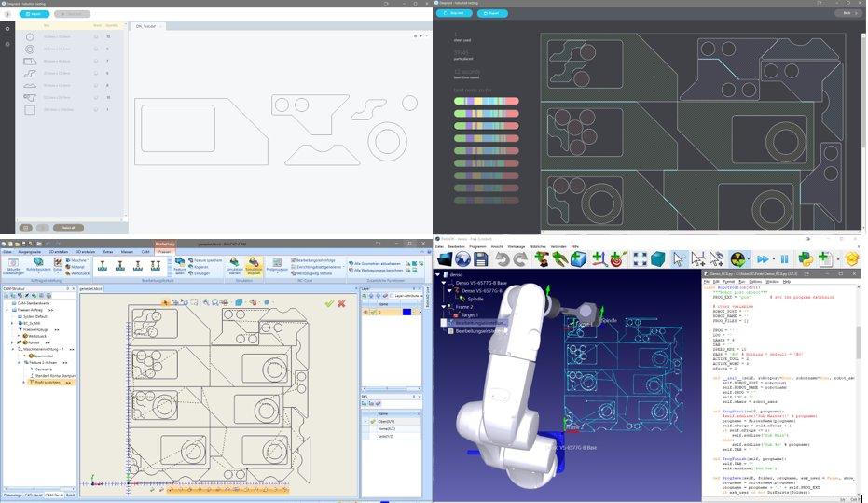
Task: Switch to the CAM ribbon tab
Action: tap(145, 252)
